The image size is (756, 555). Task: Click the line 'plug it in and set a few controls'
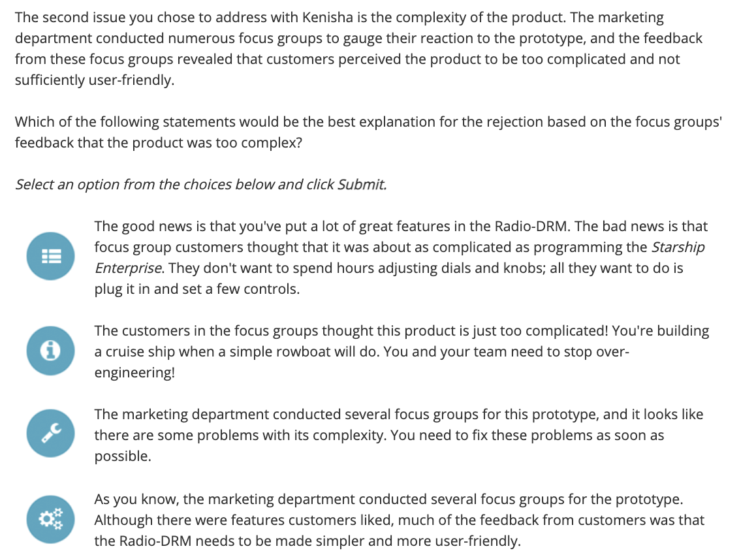197,289
